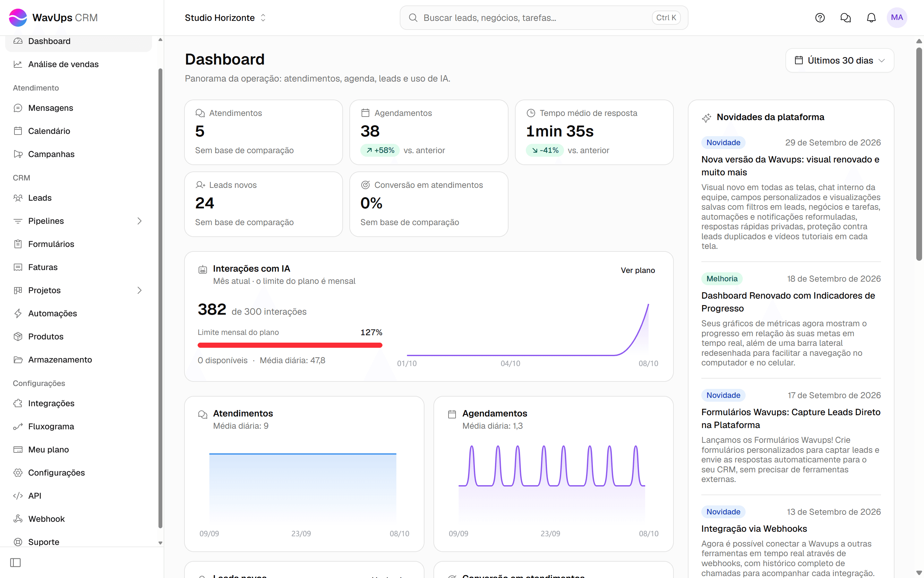
Task: Expand the Projetos submenu chevron
Action: pyautogui.click(x=139, y=290)
